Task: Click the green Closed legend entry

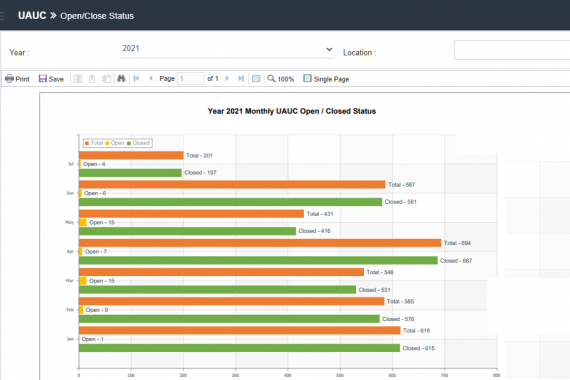Action: (138, 143)
